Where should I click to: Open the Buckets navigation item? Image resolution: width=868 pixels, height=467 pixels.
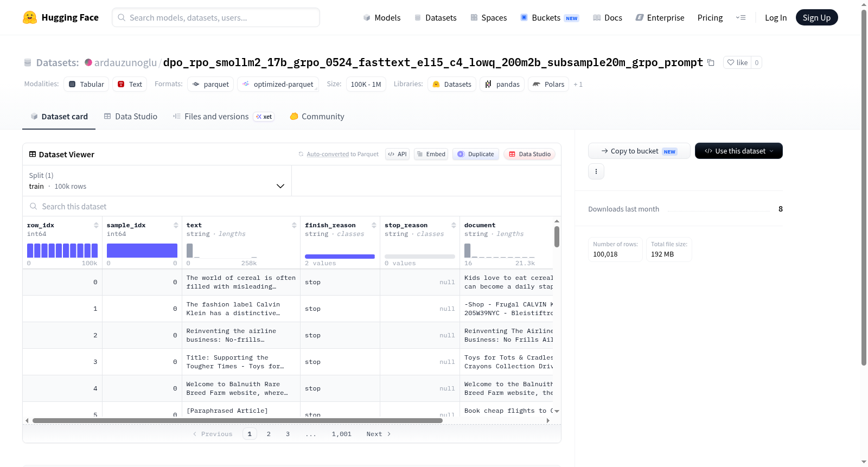[549, 17]
